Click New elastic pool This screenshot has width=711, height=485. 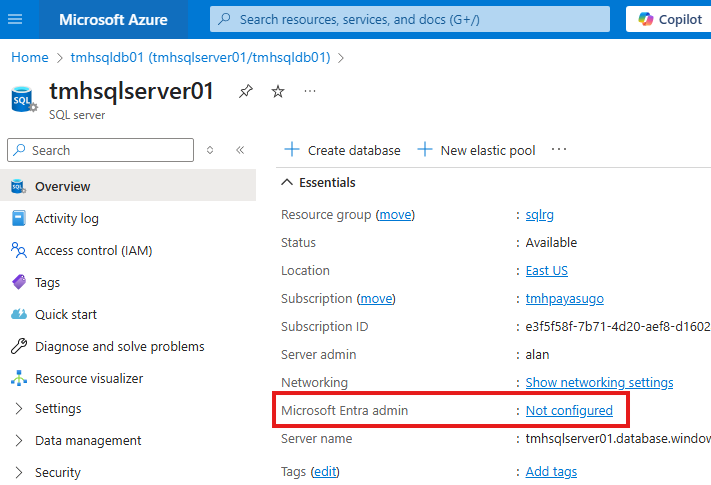click(x=476, y=150)
